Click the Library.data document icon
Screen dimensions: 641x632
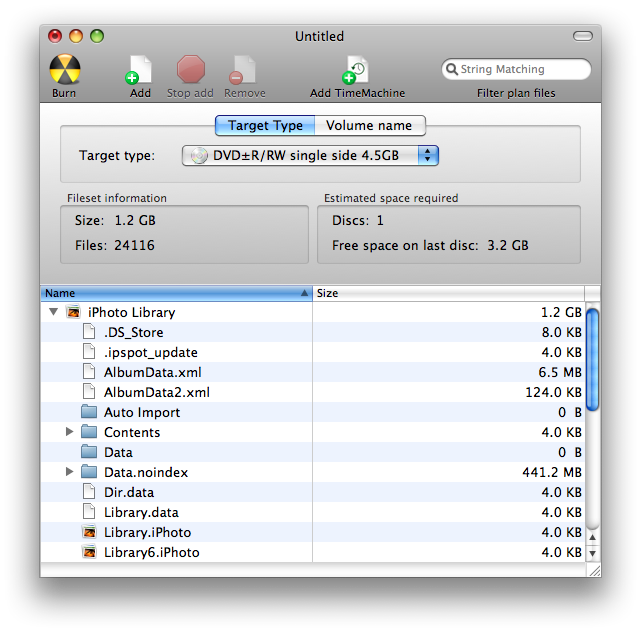tap(89, 512)
